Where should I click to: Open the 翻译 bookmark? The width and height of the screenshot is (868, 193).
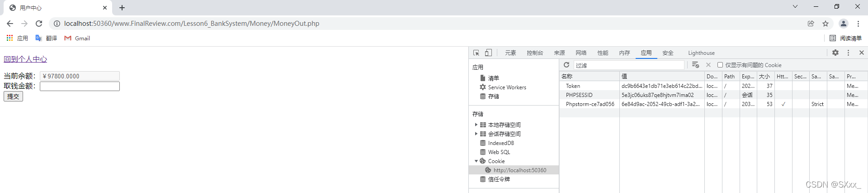(x=46, y=38)
